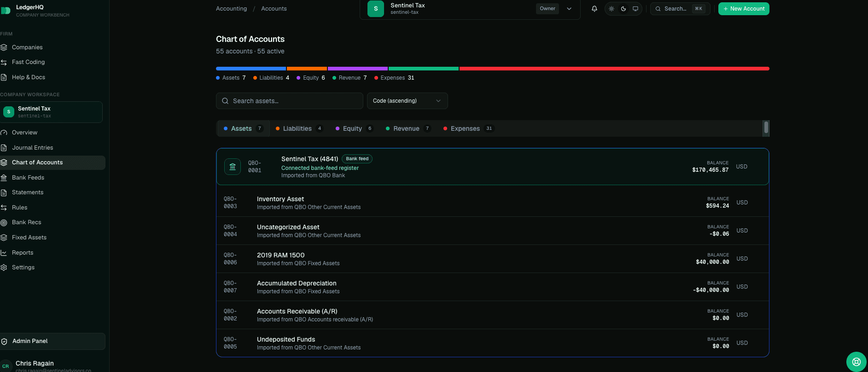Click the red Expenses bar segment

(614, 69)
